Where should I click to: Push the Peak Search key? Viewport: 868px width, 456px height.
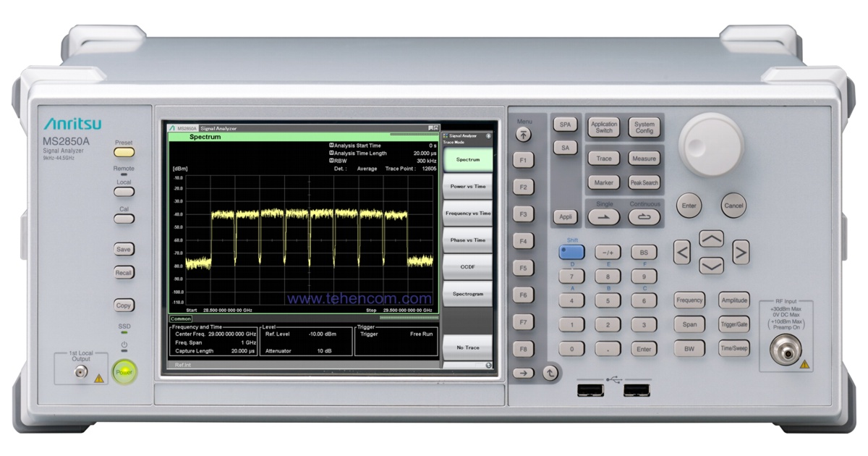(644, 183)
